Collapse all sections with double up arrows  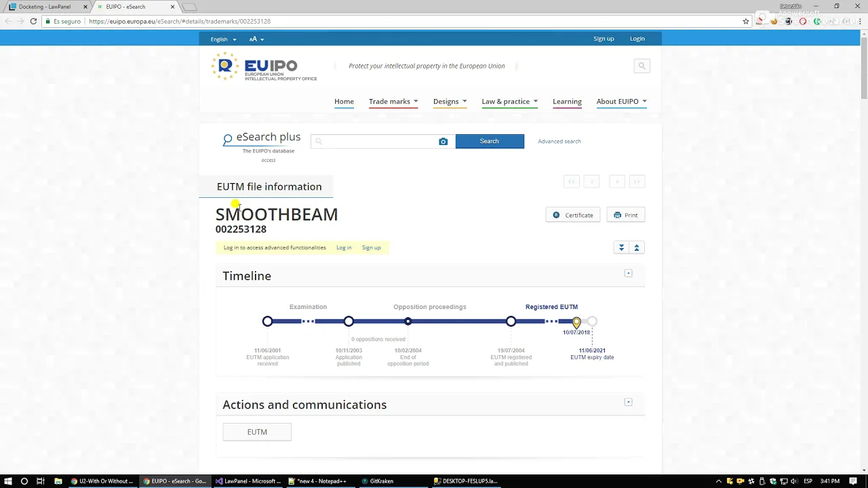pyautogui.click(x=637, y=247)
